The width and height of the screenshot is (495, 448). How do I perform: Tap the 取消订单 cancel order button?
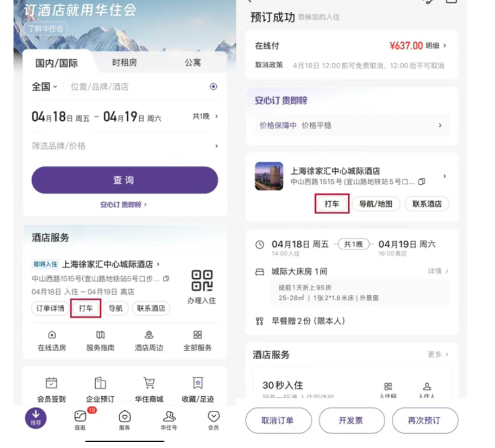pyautogui.click(x=278, y=420)
